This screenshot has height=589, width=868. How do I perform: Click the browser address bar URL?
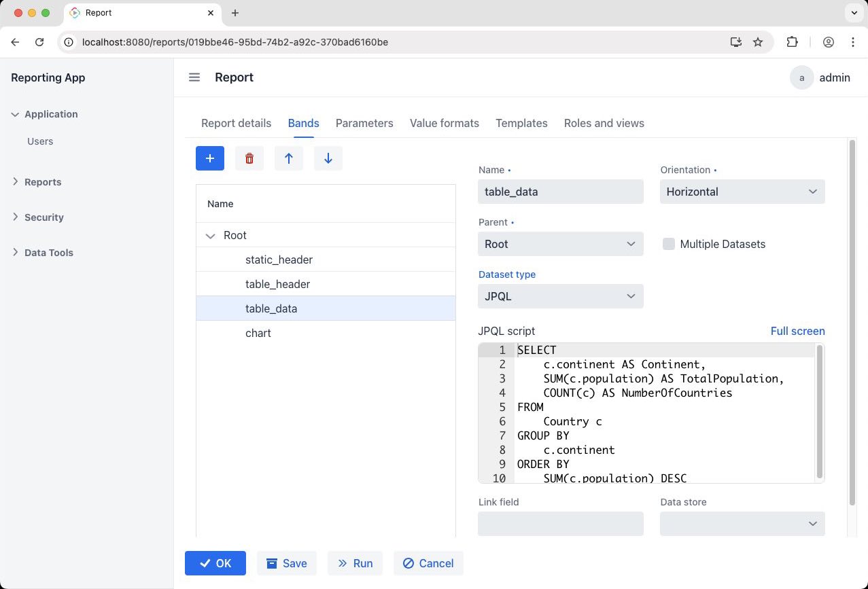click(x=235, y=42)
